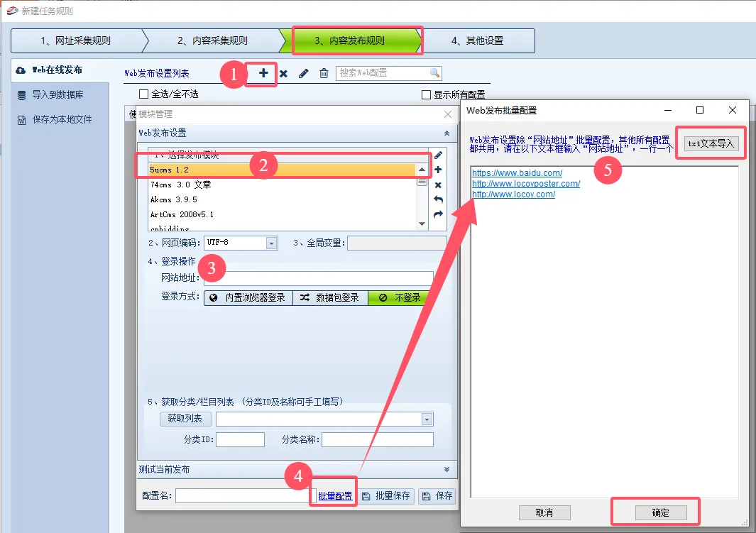Enable the 显示所有配置 checkbox
The width and height of the screenshot is (756, 533).
pyautogui.click(x=426, y=94)
